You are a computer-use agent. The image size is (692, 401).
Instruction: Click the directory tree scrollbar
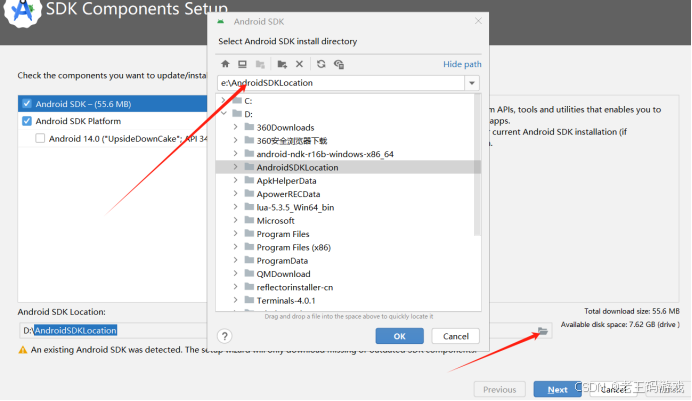pyautogui.click(x=478, y=165)
